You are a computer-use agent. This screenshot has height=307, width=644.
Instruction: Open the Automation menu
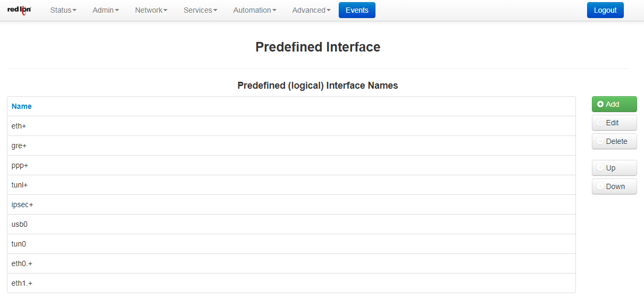point(255,10)
